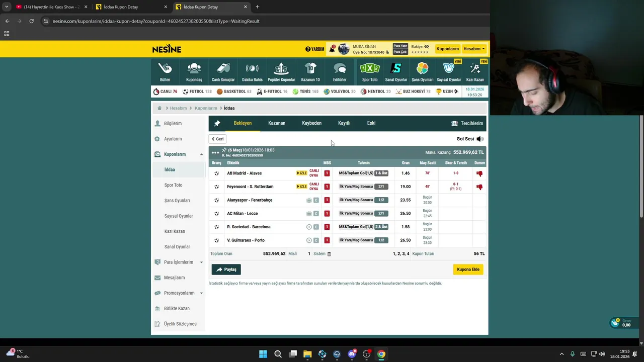Viewport: 644px width, 362px height.
Task: Open Tercihlerim preferences
Action: (467, 123)
